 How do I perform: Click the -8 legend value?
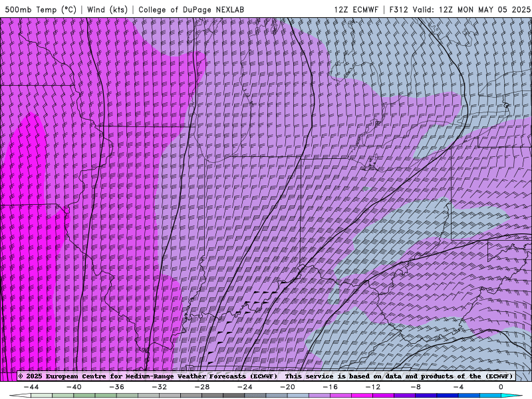[415, 387]
